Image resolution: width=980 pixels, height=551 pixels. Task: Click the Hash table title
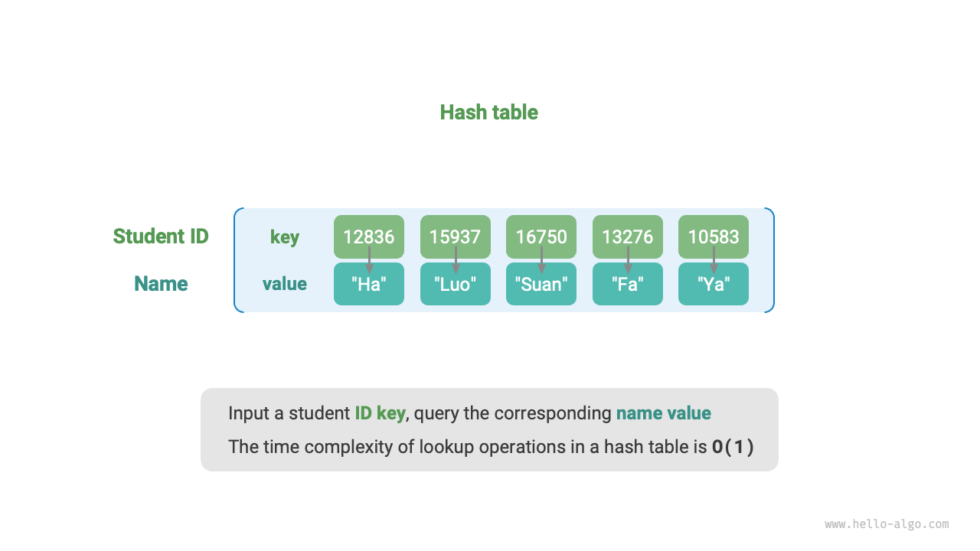coord(488,112)
